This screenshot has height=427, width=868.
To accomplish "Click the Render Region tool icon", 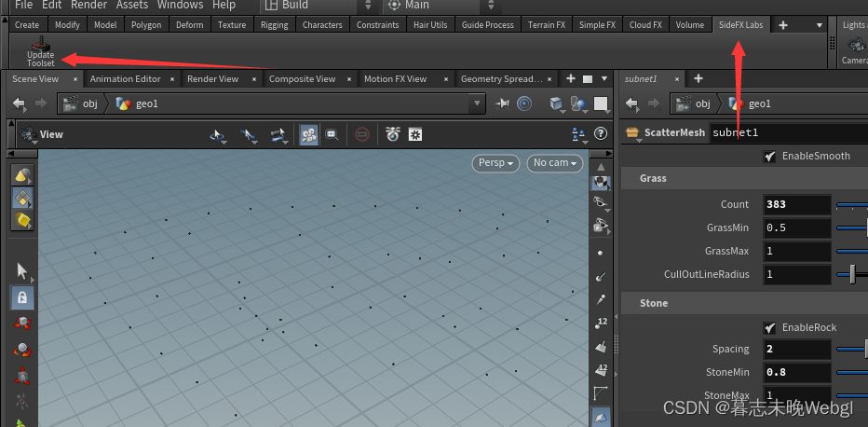I will 332,134.
